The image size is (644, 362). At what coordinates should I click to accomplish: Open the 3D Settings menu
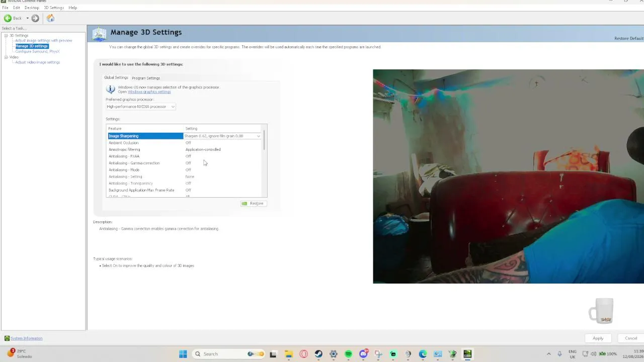coord(54,8)
